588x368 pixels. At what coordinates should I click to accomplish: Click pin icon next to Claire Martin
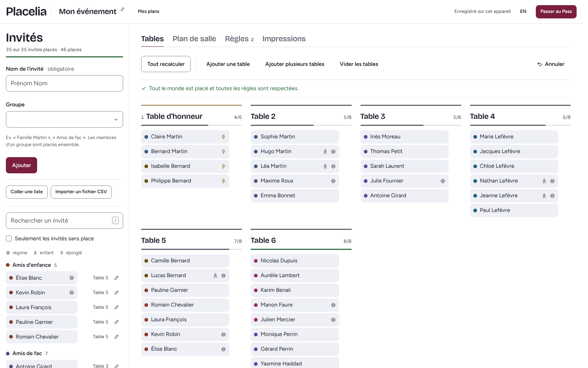223,137
